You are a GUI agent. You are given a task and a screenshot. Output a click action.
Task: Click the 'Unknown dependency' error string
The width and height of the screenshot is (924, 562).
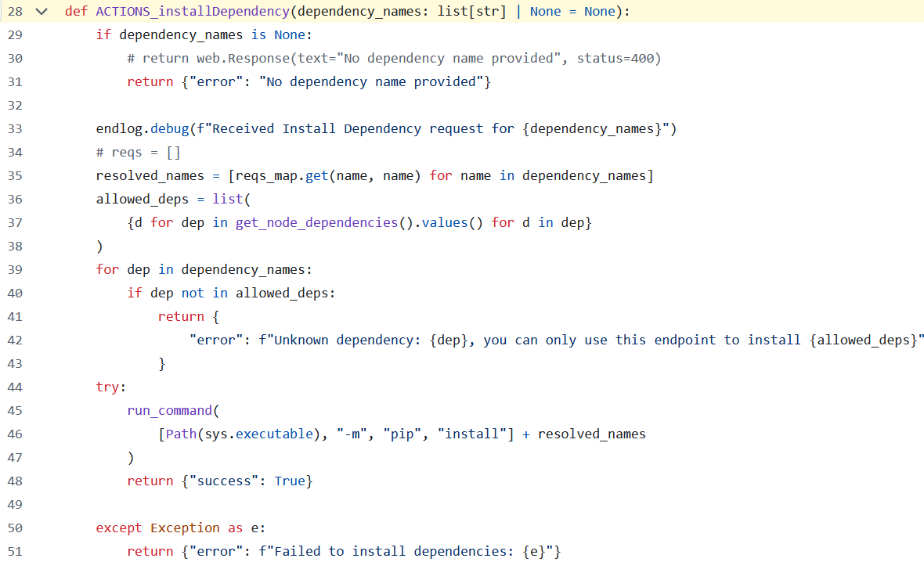pos(591,340)
